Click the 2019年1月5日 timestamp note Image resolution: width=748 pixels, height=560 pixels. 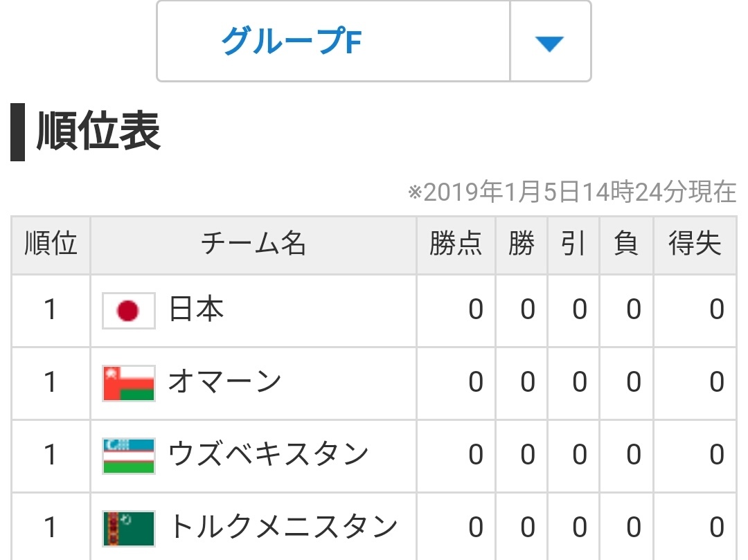[x=572, y=192]
